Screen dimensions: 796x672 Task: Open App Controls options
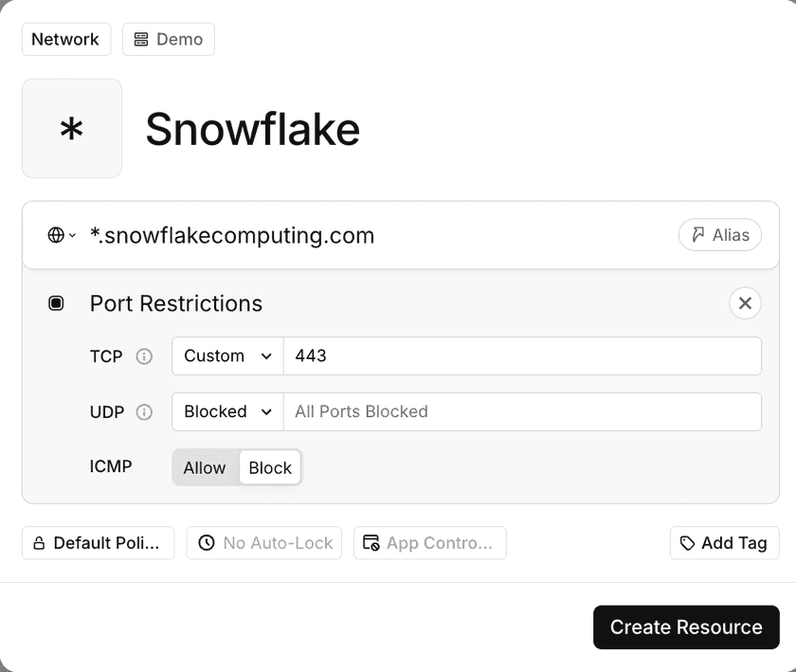coord(429,542)
